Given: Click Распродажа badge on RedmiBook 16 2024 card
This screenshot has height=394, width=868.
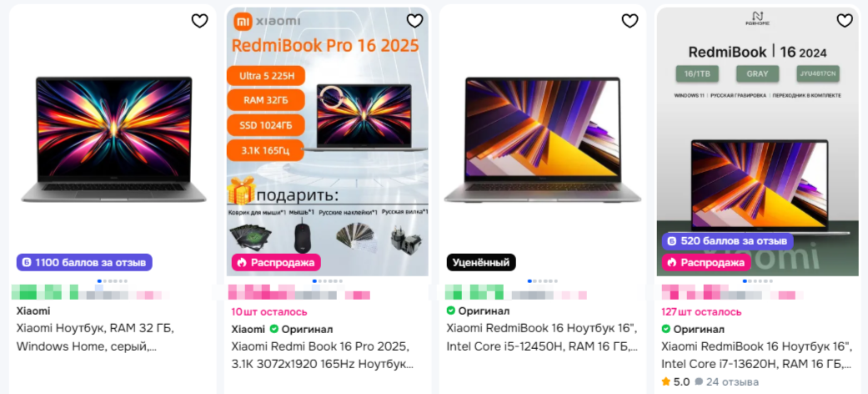Looking at the screenshot, I should click(706, 262).
